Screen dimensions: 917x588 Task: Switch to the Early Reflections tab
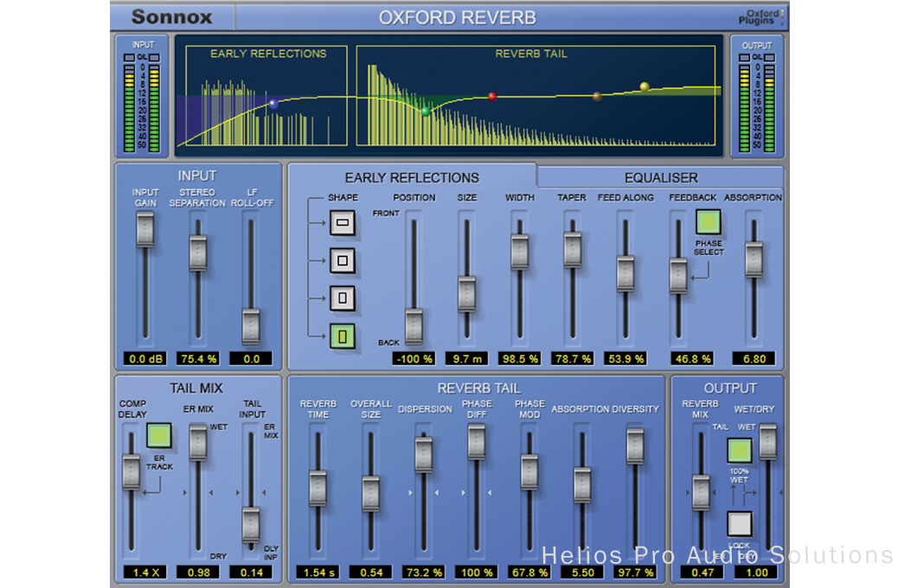pos(412,177)
